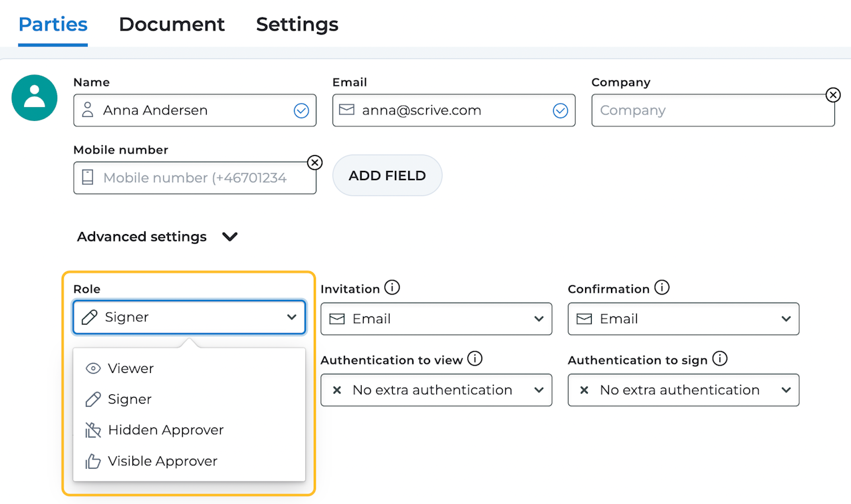Click the Confirmation info icon

click(662, 288)
